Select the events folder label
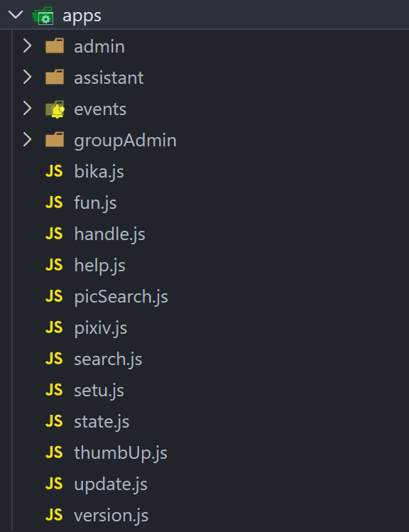The height and width of the screenshot is (532, 409). point(100,109)
